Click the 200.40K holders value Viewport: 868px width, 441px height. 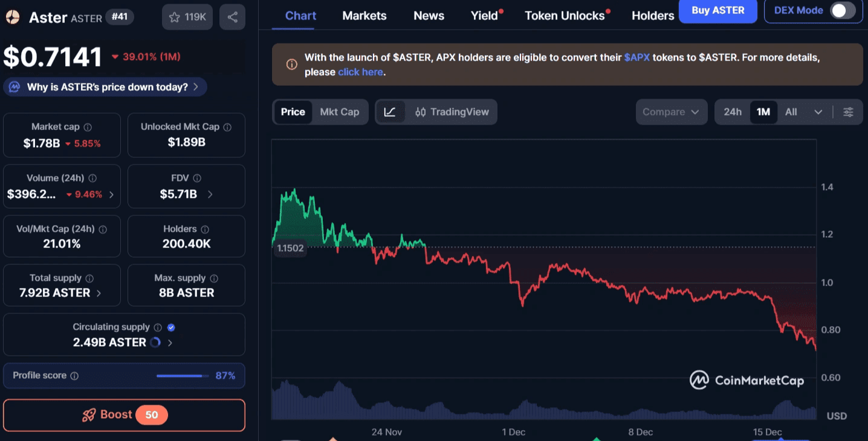(186, 244)
